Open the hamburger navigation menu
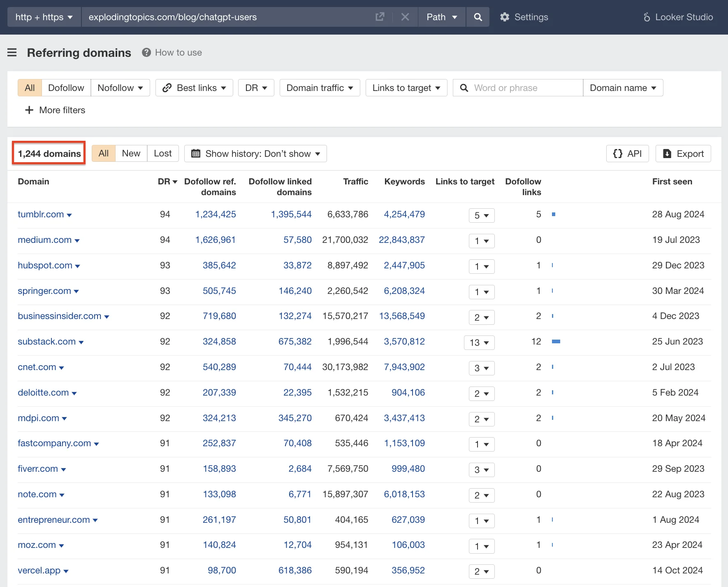Image resolution: width=728 pixels, height=587 pixels. (x=12, y=53)
